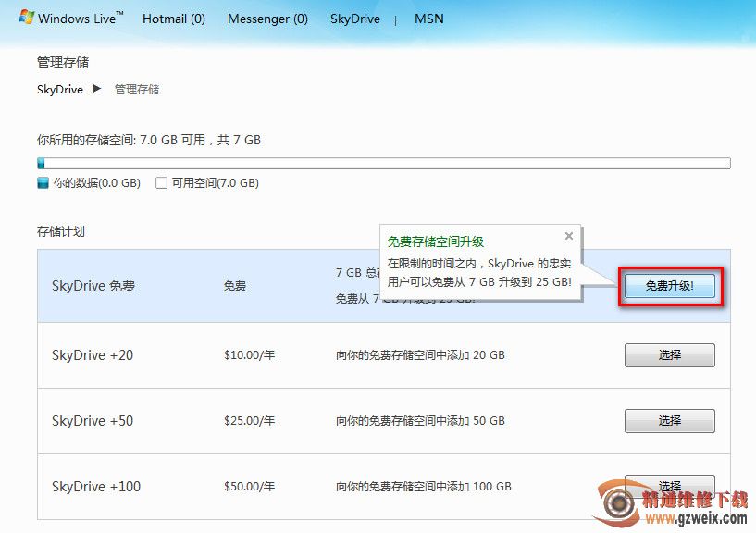Click the SkyDrive +100 plan name

96,486
